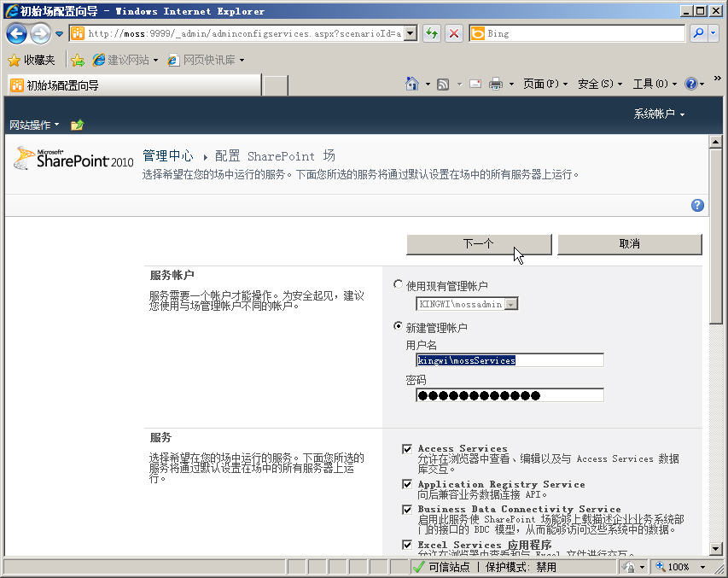The image size is (728, 578).
Task: Toggle the Access Services checkbox
Action: pos(407,449)
